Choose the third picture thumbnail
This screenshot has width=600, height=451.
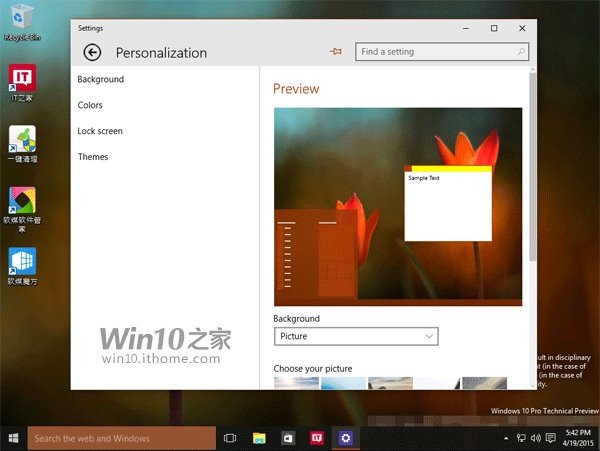pos(390,383)
